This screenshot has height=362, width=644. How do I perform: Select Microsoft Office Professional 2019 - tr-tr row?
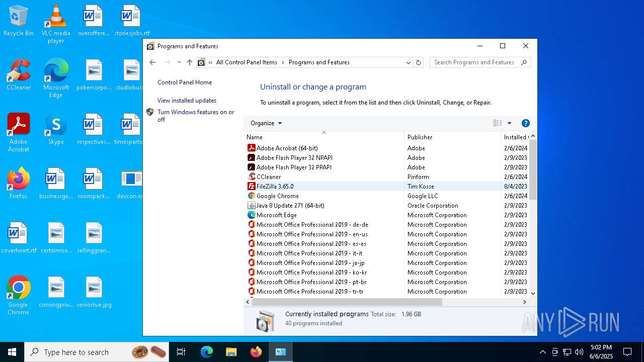(x=387, y=291)
